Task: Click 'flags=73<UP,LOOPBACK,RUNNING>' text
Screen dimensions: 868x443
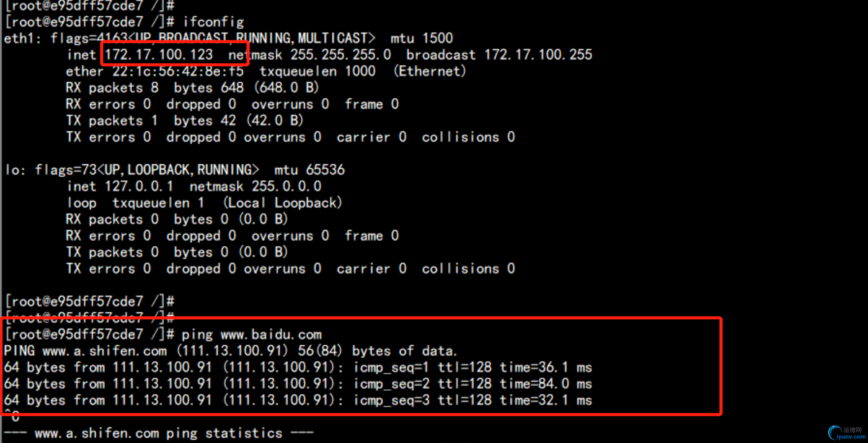Action: click(x=147, y=169)
